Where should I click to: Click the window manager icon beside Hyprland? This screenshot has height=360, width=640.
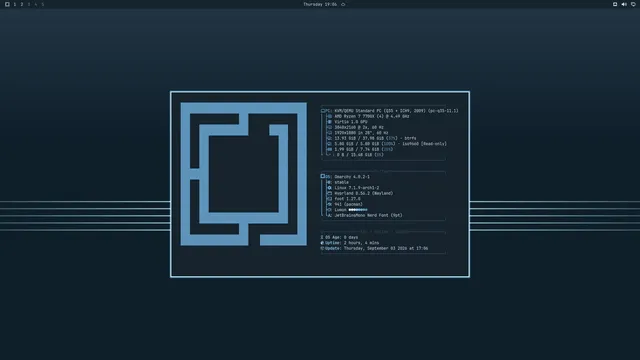[329, 193]
